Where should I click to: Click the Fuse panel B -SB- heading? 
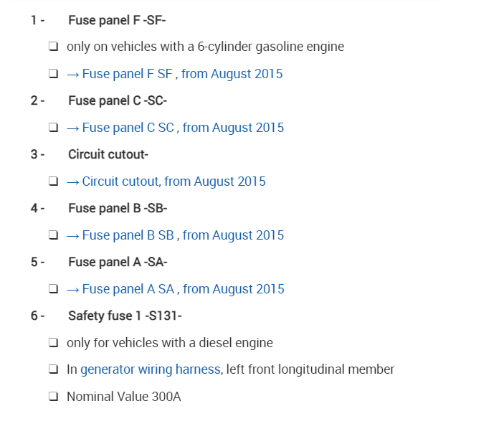point(118,208)
